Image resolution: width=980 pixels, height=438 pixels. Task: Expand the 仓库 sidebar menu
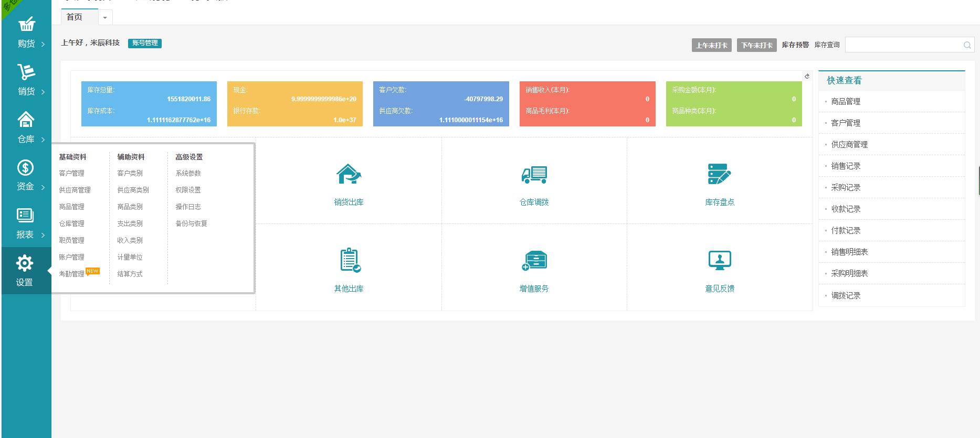tap(26, 127)
